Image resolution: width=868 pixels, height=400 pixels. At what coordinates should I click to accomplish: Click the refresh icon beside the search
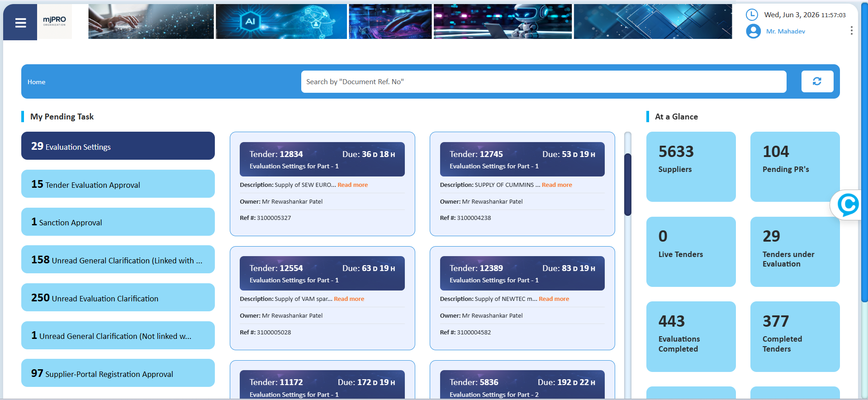click(817, 81)
